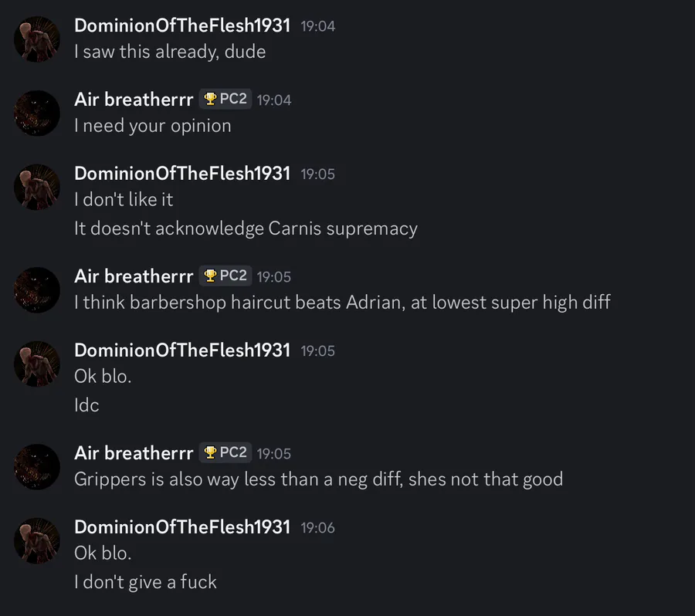Select the "I saw this already, dude" message
The width and height of the screenshot is (695, 616).
[x=170, y=52]
